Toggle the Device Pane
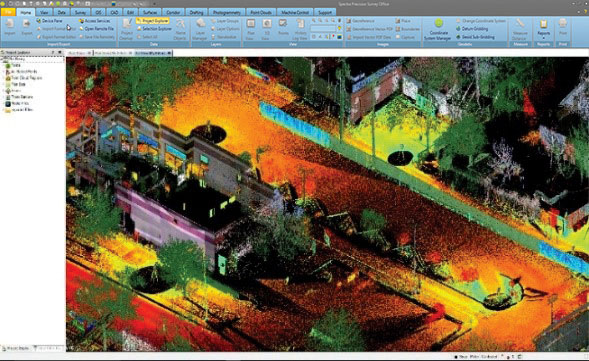This screenshot has width=589, height=361. [50, 21]
